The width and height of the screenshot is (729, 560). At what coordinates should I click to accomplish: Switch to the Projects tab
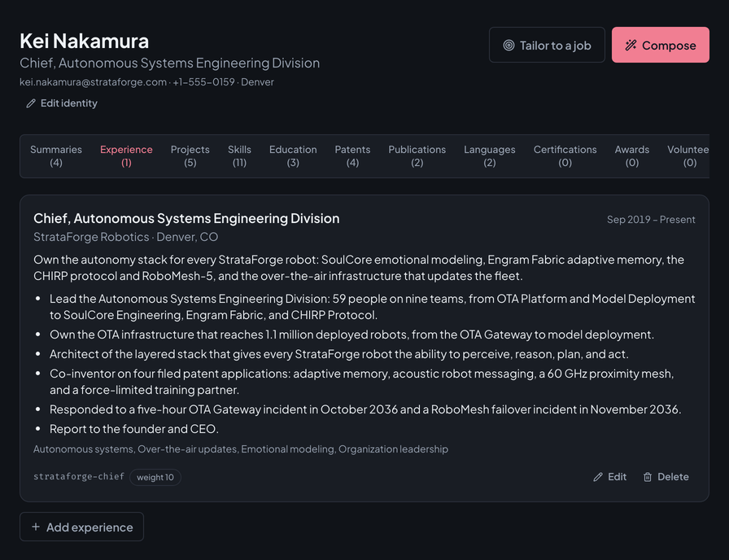tap(190, 155)
